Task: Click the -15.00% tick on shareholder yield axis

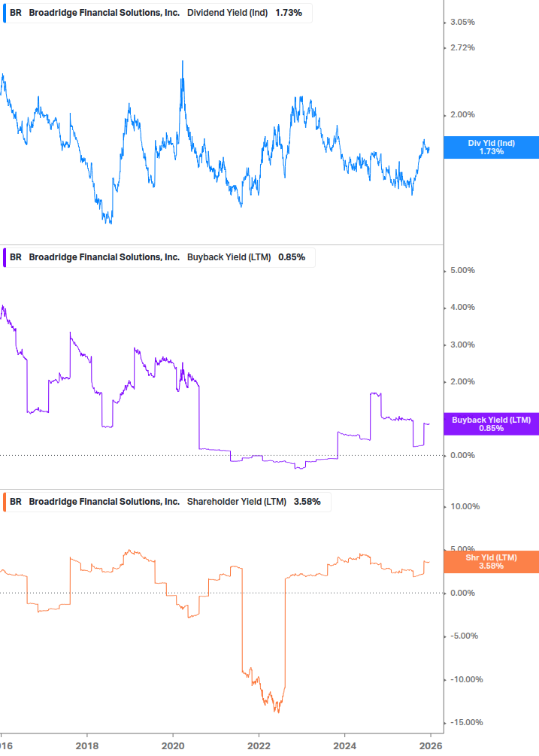Action: (466, 722)
